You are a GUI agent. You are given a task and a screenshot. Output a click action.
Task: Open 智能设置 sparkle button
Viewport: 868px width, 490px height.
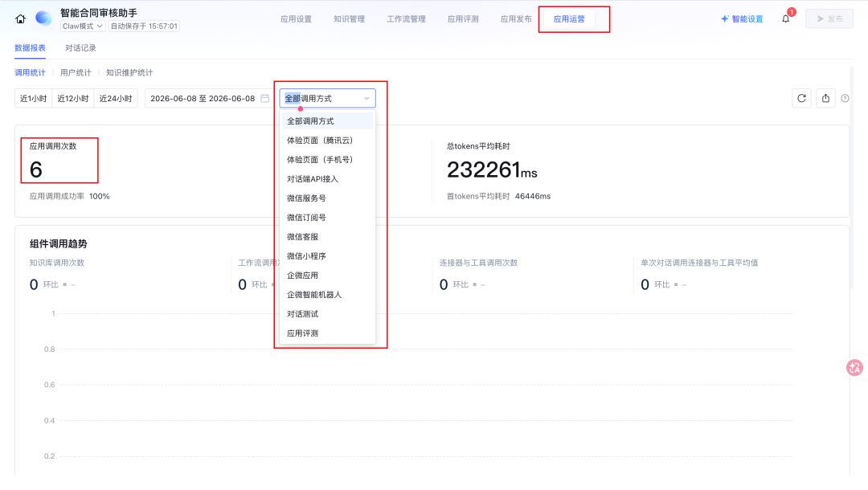(x=742, y=18)
